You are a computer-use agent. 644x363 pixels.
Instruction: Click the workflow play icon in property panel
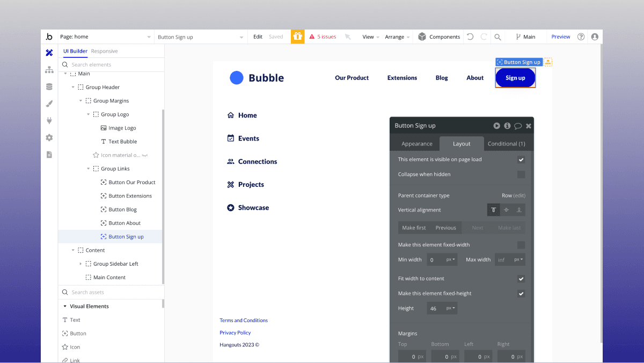[497, 126]
